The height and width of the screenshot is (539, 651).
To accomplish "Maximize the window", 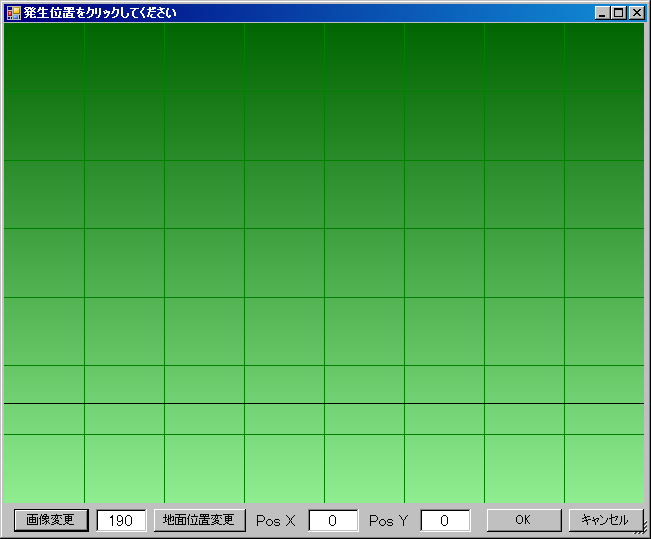I will pyautogui.click(x=619, y=13).
